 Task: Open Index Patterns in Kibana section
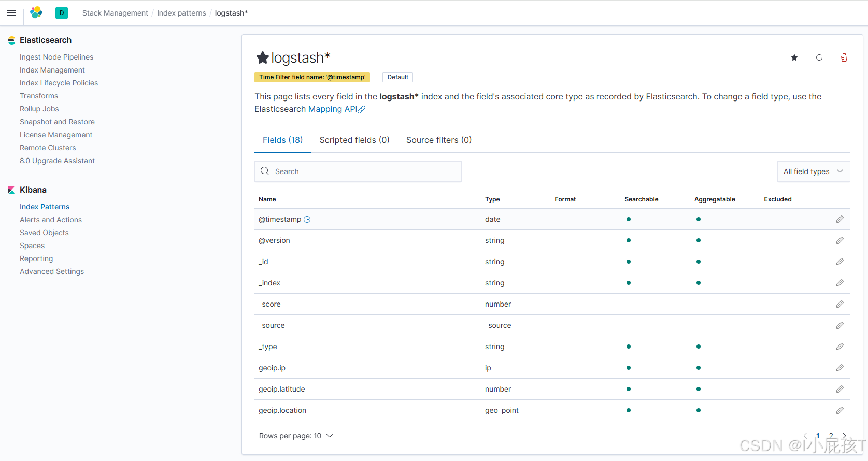point(45,207)
